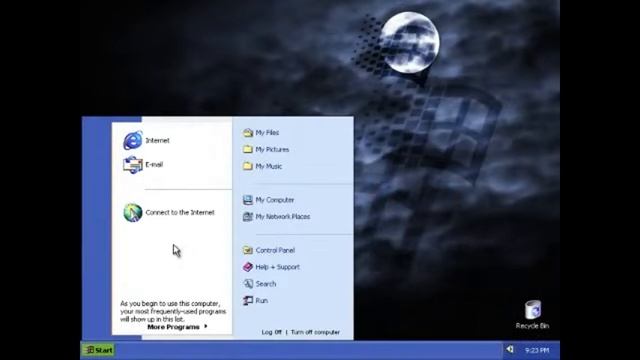Select My Network Places label
640x360 pixels.
pos(283,217)
